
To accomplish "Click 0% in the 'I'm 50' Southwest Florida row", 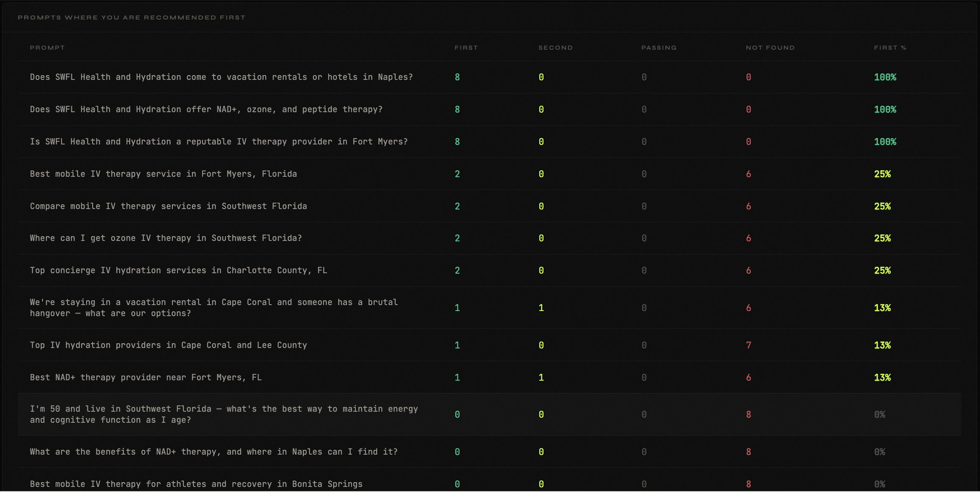I will click(x=880, y=414).
